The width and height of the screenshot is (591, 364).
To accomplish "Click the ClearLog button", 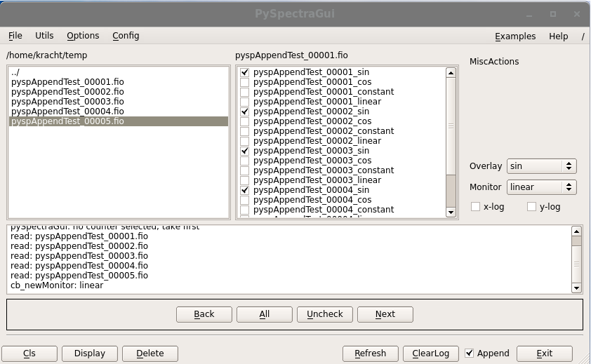I will coord(430,353).
